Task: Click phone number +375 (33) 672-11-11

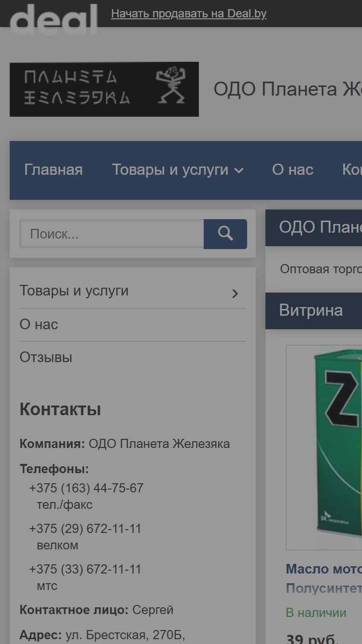Action: coord(85,569)
